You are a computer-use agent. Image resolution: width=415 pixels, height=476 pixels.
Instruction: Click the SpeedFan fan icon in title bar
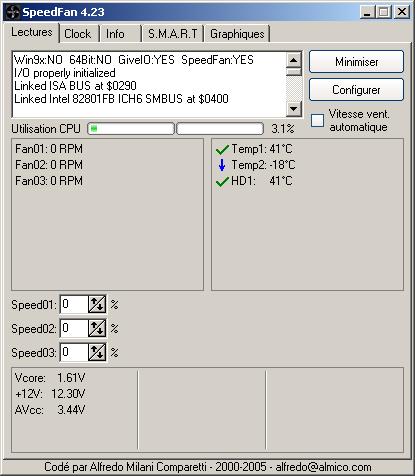point(12,12)
